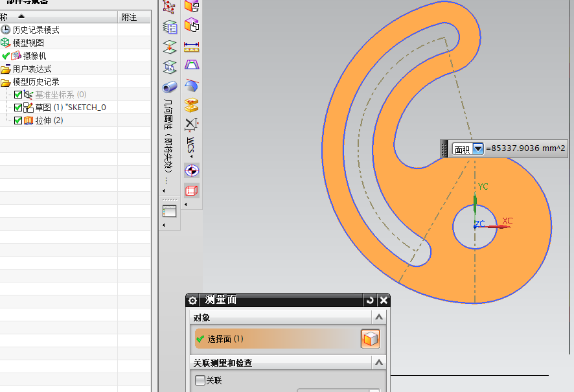Image resolution: width=574 pixels, height=392 pixels.
Task: Uncheck the 拉伸 (2) feature checkbox
Action: (x=18, y=121)
